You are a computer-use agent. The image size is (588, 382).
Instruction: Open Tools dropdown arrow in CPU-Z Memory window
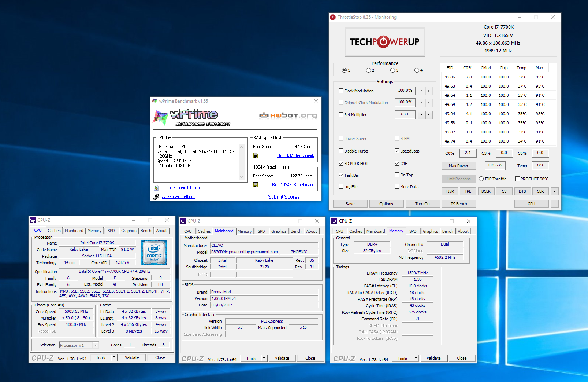coord(416,358)
